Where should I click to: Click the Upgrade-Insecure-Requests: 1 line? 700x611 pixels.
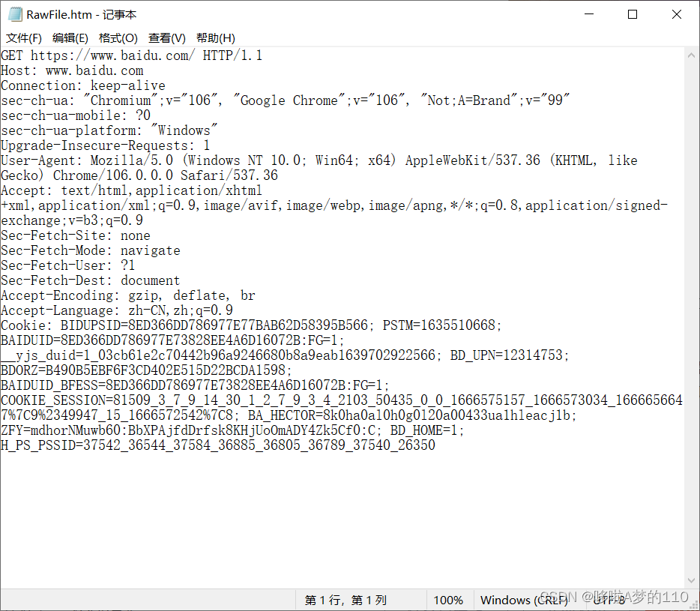(x=106, y=145)
